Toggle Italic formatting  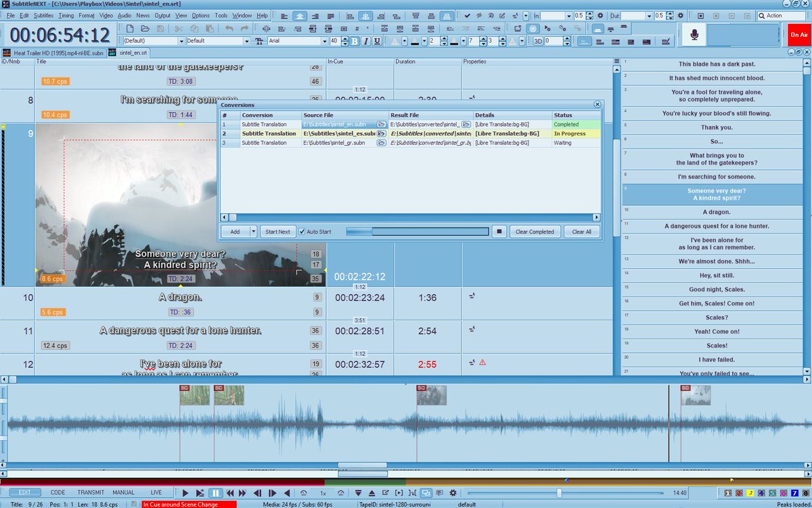[366, 41]
